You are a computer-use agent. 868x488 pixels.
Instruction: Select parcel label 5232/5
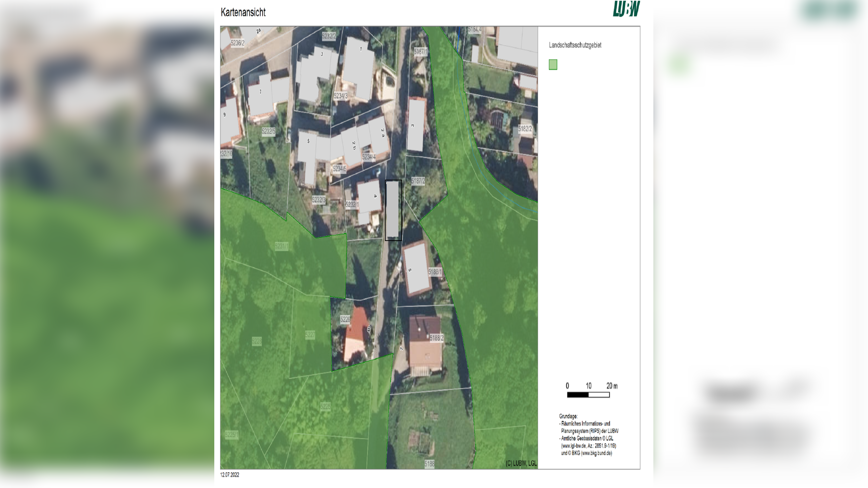pyautogui.click(x=268, y=131)
